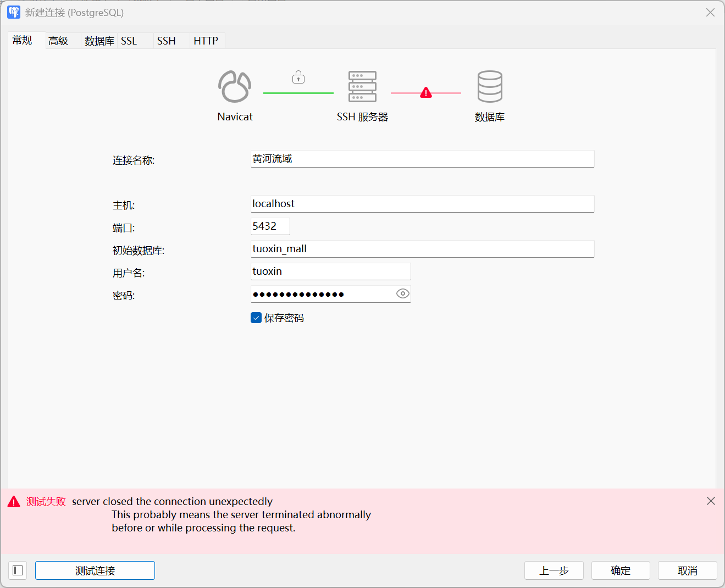The width and height of the screenshot is (725, 588).
Task: Click the 数据库 label under the cylinder icon
Action: coord(490,117)
